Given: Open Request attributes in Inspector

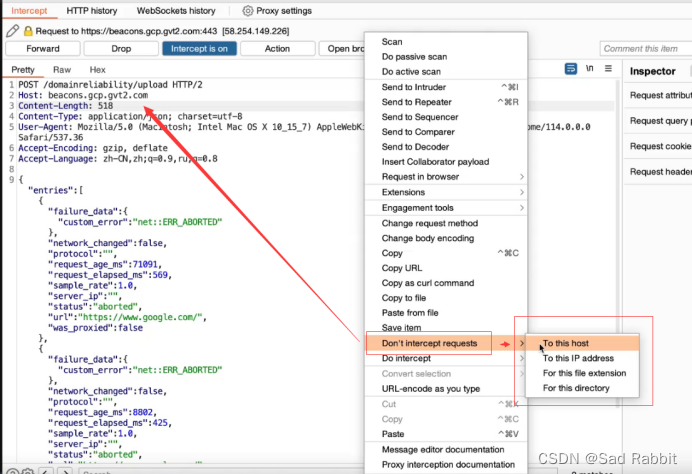Looking at the screenshot, I should 659,95.
